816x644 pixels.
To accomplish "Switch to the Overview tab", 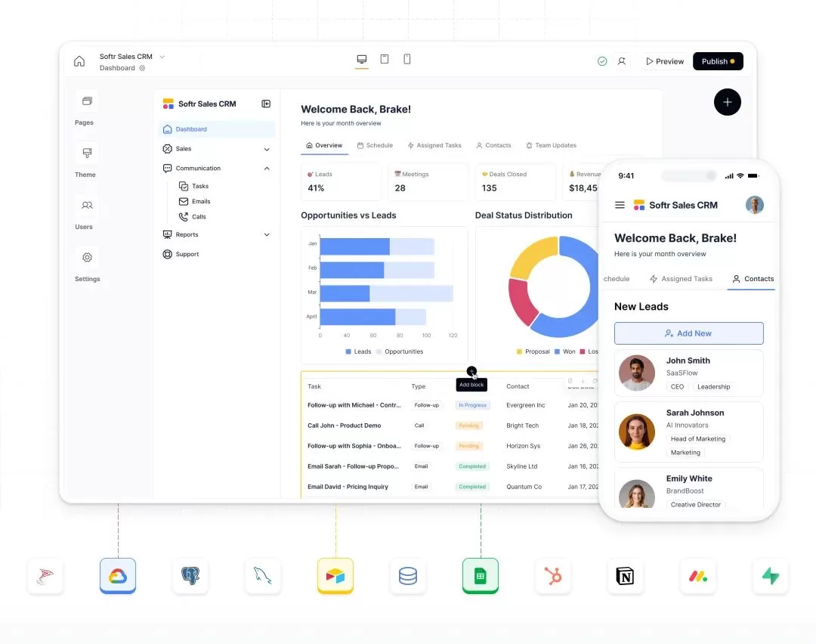I will click(x=324, y=145).
